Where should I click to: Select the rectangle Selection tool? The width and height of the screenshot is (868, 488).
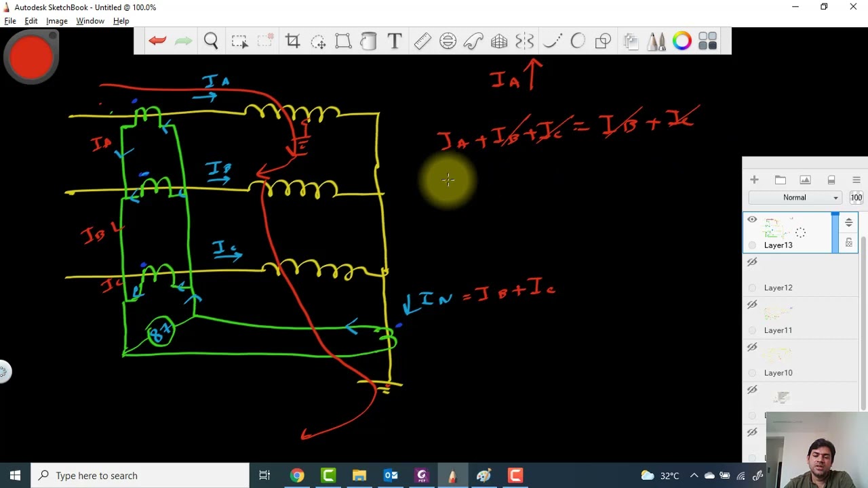[239, 41]
